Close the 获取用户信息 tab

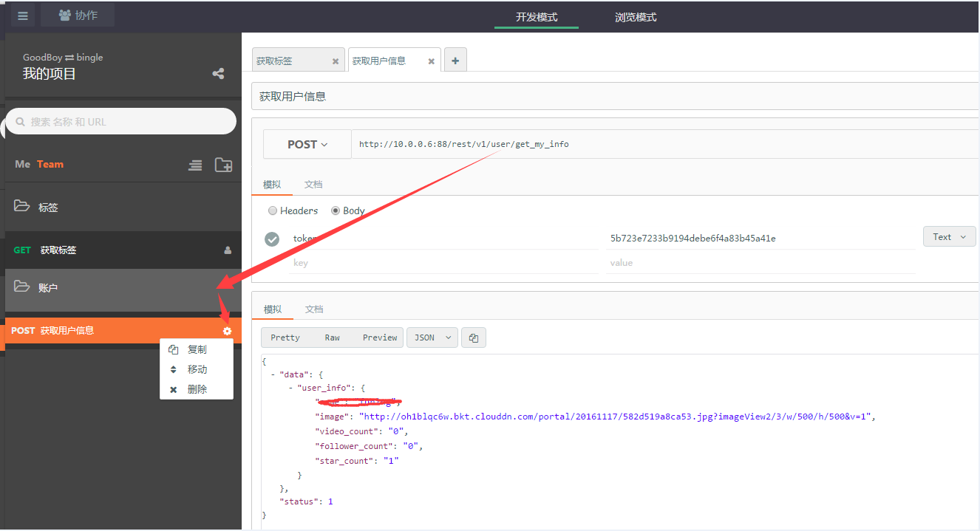point(432,61)
